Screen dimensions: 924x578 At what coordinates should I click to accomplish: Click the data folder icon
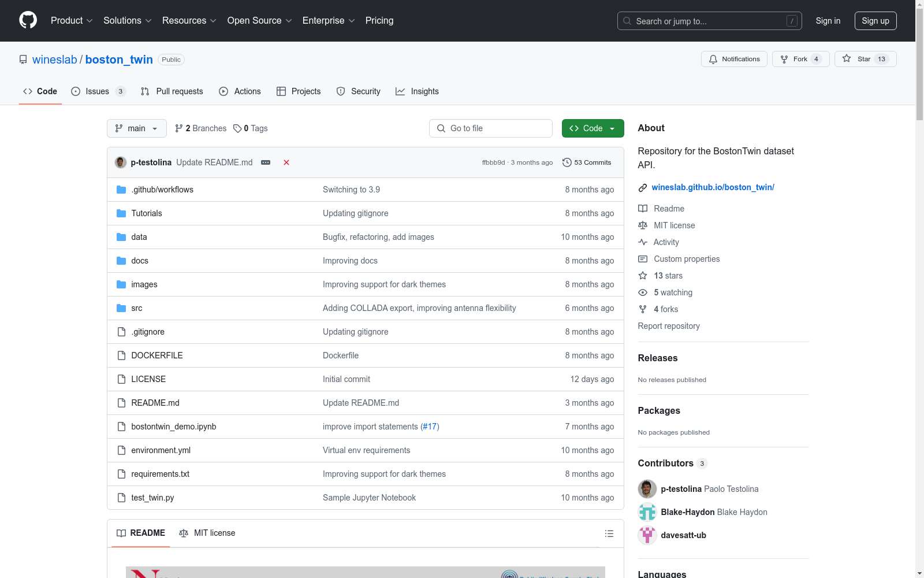(x=121, y=237)
